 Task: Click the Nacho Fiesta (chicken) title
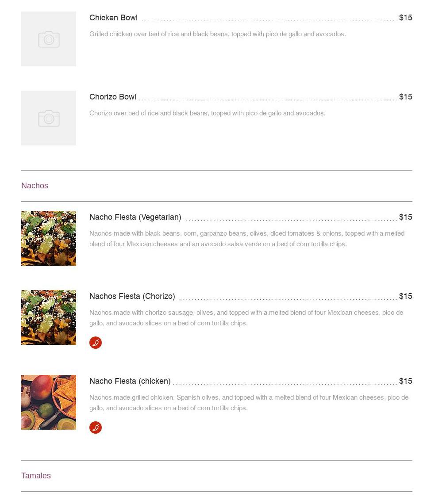[130, 381]
